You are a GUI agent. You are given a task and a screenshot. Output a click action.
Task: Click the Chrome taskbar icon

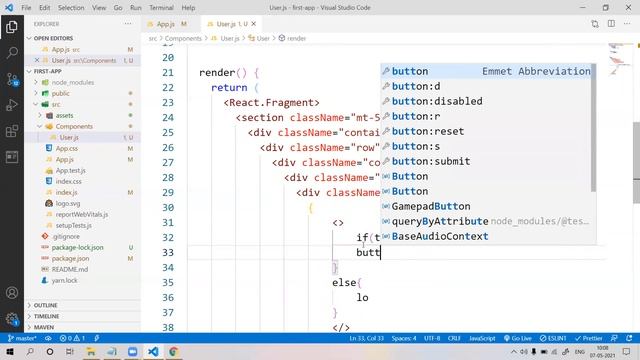click(x=173, y=352)
